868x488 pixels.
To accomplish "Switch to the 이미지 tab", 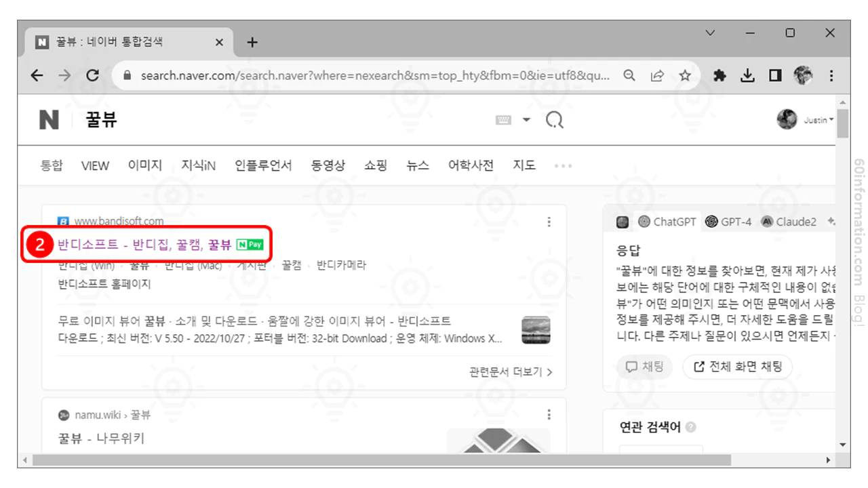I will click(x=145, y=165).
